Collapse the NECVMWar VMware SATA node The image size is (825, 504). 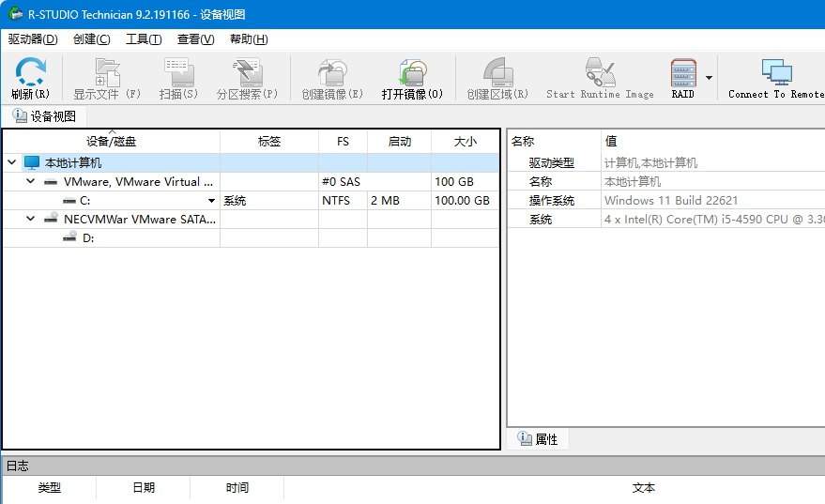(x=31, y=219)
